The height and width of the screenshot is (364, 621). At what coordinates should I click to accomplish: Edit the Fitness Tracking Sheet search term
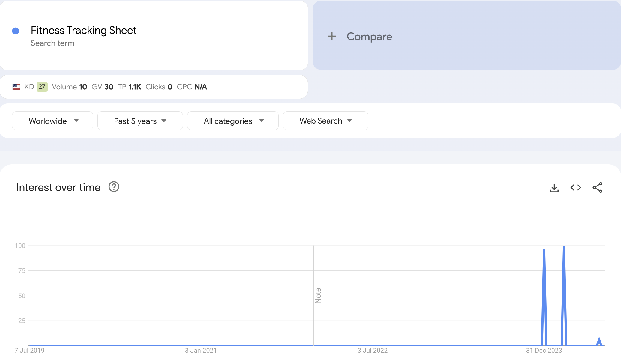click(83, 30)
